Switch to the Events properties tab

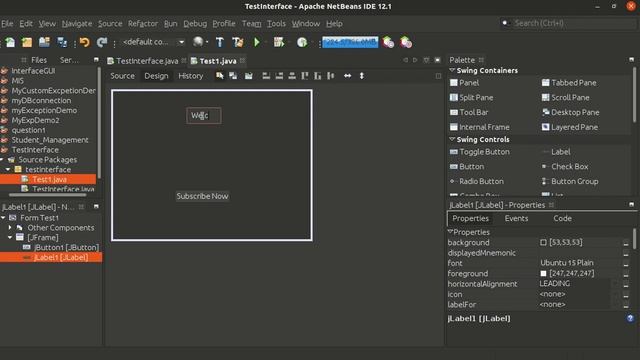pyautogui.click(x=516, y=218)
